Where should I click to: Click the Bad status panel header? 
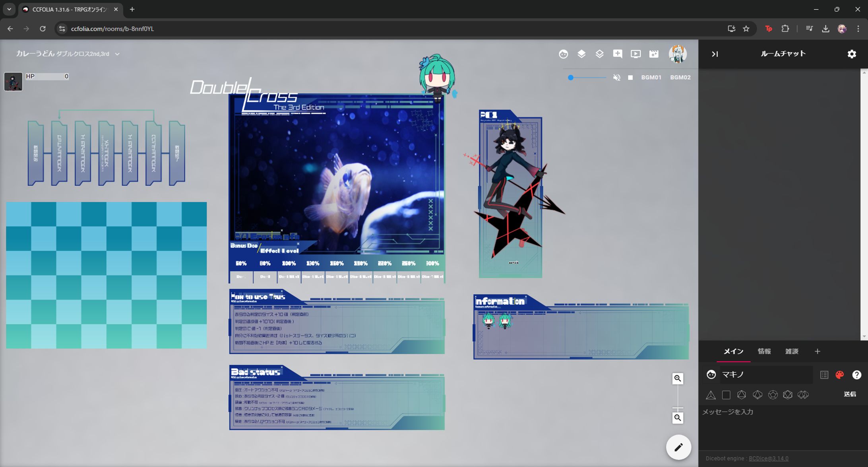[x=256, y=372]
